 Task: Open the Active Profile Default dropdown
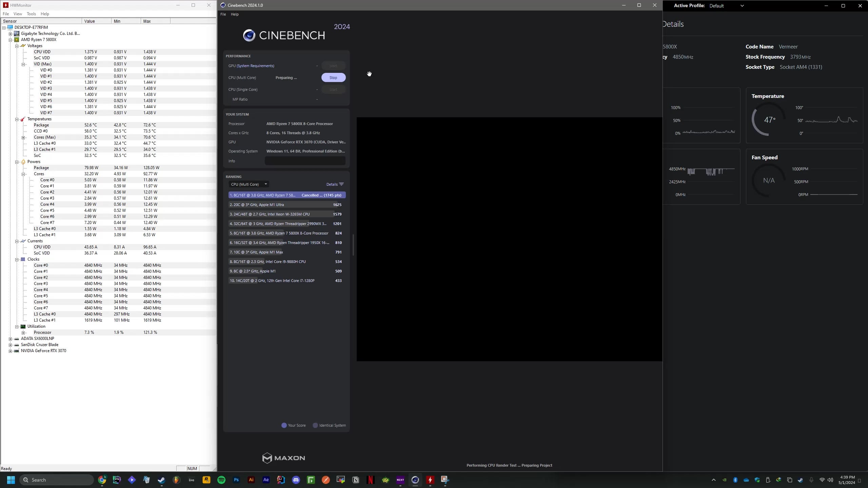click(726, 6)
